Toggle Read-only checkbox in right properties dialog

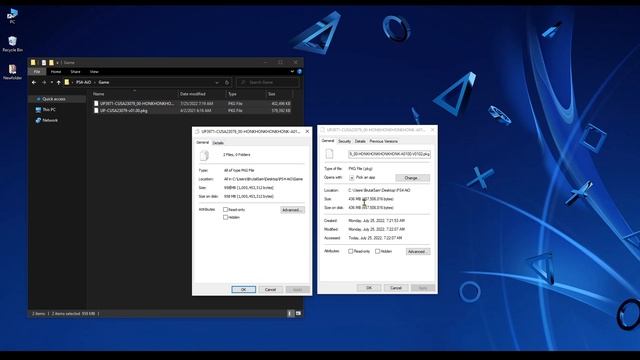[x=351, y=251]
